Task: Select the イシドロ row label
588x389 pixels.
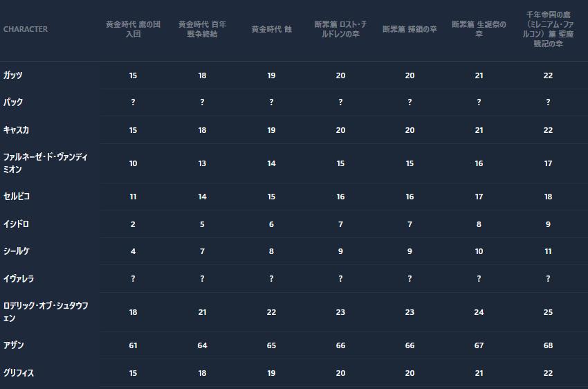Action: click(x=16, y=224)
